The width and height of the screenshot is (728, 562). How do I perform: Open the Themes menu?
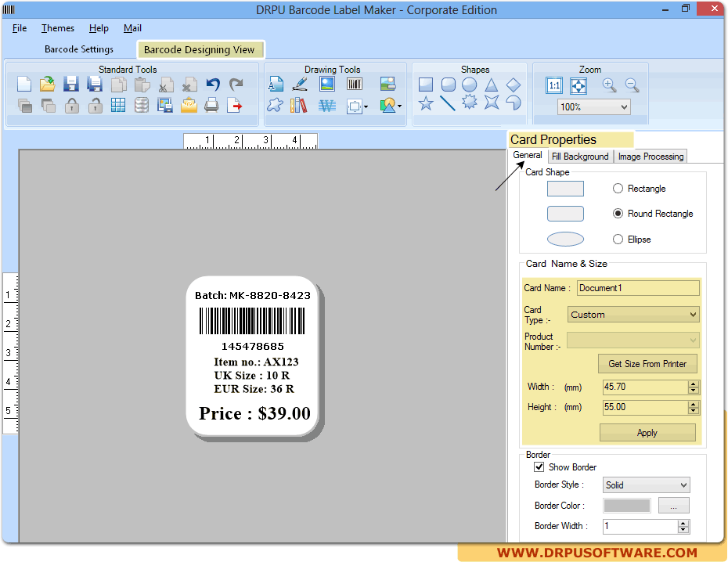(x=58, y=28)
